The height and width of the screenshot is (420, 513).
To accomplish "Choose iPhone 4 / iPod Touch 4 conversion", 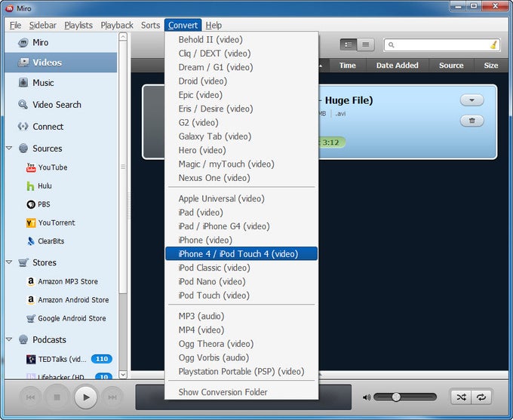I will pos(241,254).
